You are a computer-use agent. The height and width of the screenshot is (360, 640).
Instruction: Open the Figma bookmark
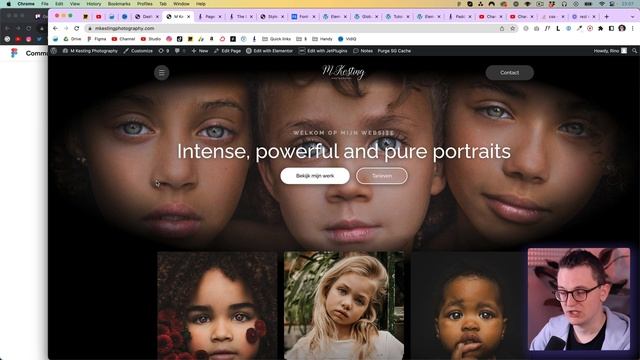click(96, 39)
